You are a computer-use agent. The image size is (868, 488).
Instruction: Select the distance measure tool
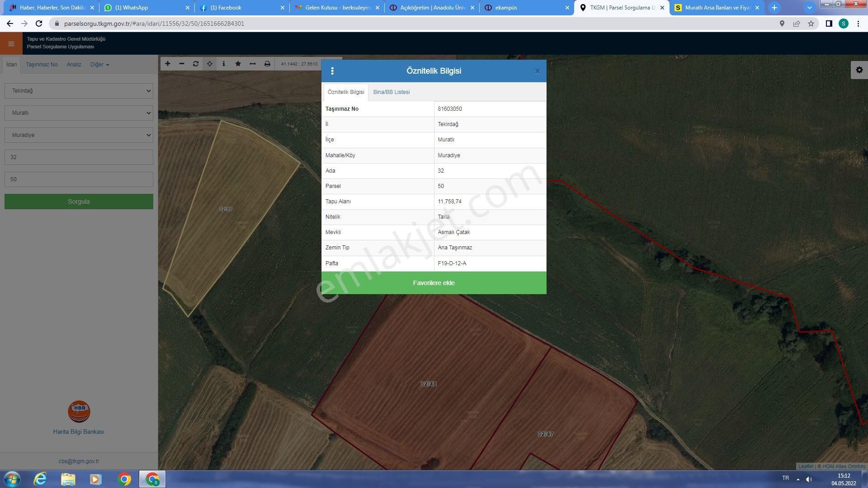pyautogui.click(x=253, y=64)
